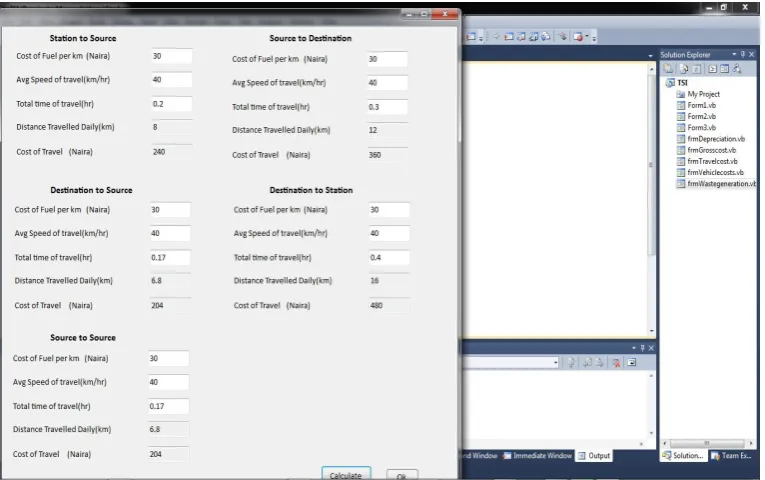This screenshot has width=765, height=480.
Task: Close the Output panel
Action: pos(651,348)
